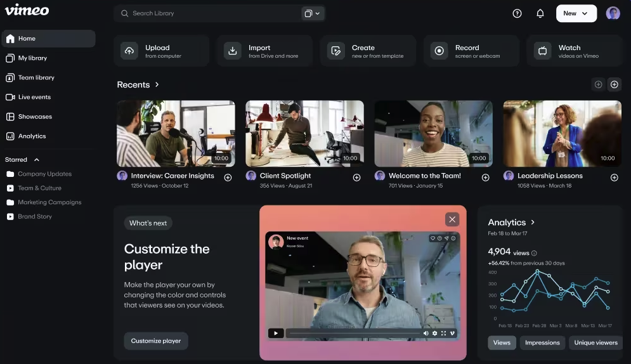Click the notifications bell icon
The image size is (631, 364).
click(540, 13)
